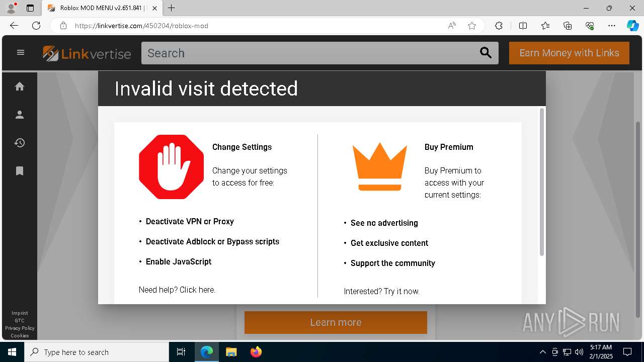The width and height of the screenshot is (644, 362).
Task: Open a new browser tab
Action: 171,8
